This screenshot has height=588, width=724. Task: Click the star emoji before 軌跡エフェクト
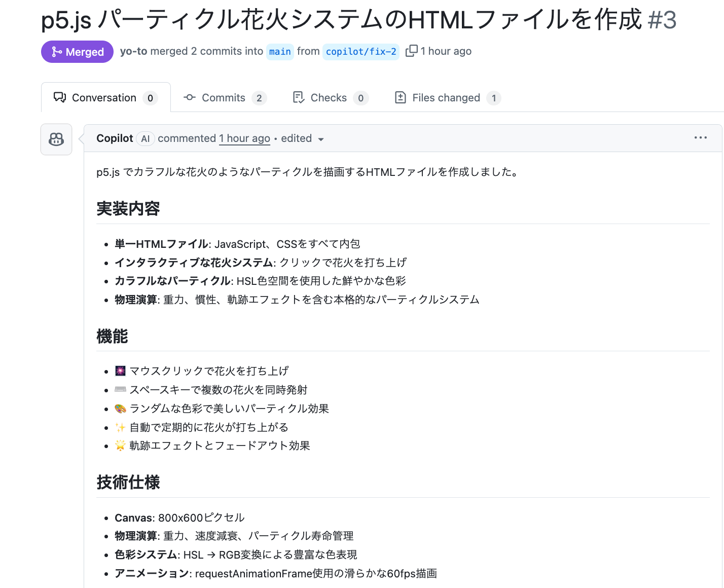click(x=120, y=446)
